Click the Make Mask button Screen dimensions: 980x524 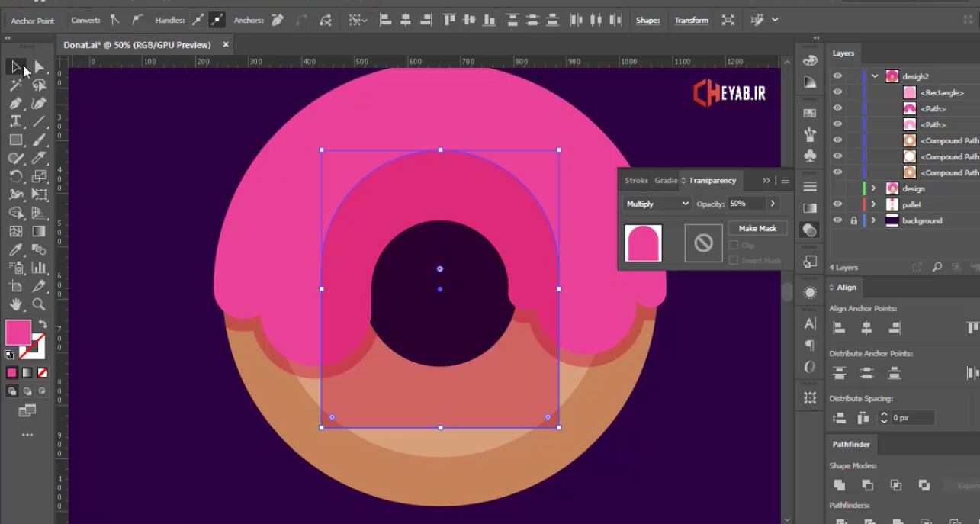pos(757,228)
